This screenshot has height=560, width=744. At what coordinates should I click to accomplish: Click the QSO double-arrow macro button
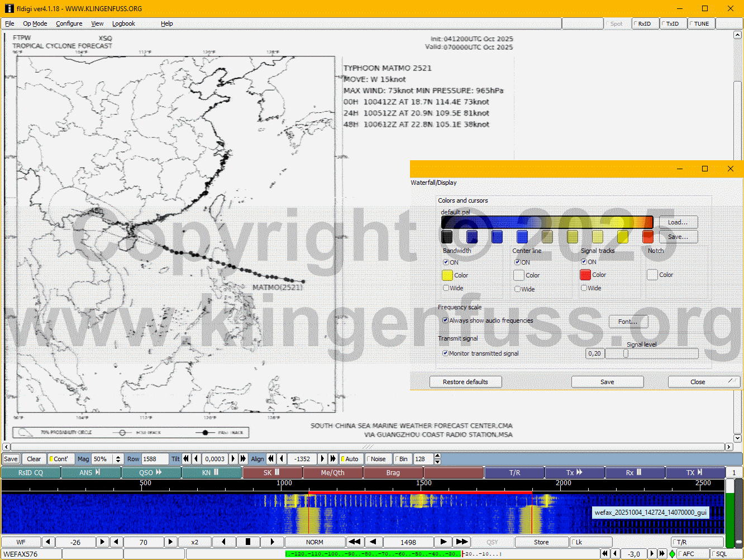click(151, 473)
